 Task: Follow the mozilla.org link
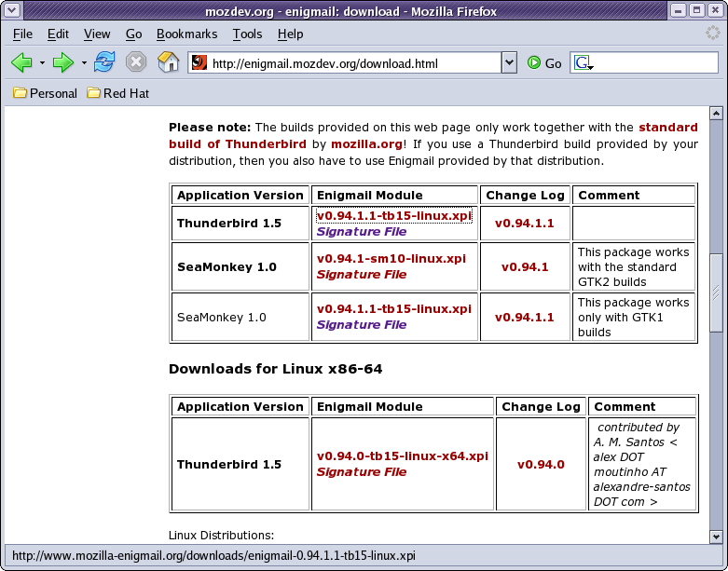[366, 143]
